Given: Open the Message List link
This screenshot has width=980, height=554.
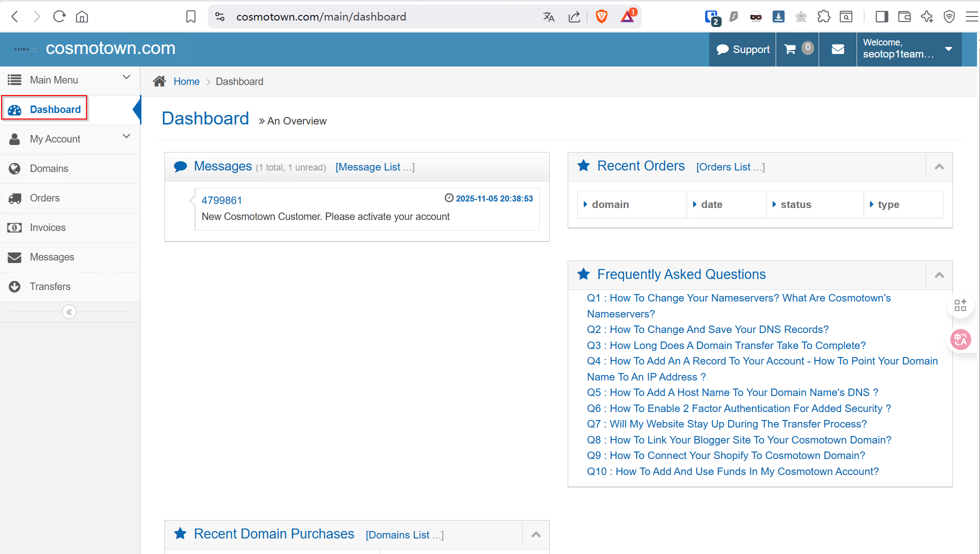Looking at the screenshot, I should click(375, 167).
